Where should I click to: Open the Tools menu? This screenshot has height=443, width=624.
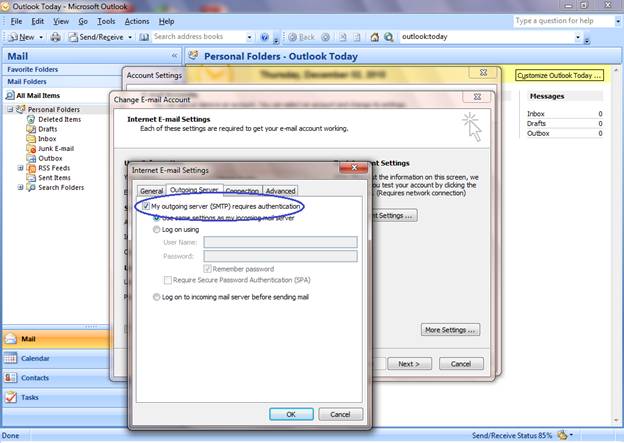pos(106,21)
